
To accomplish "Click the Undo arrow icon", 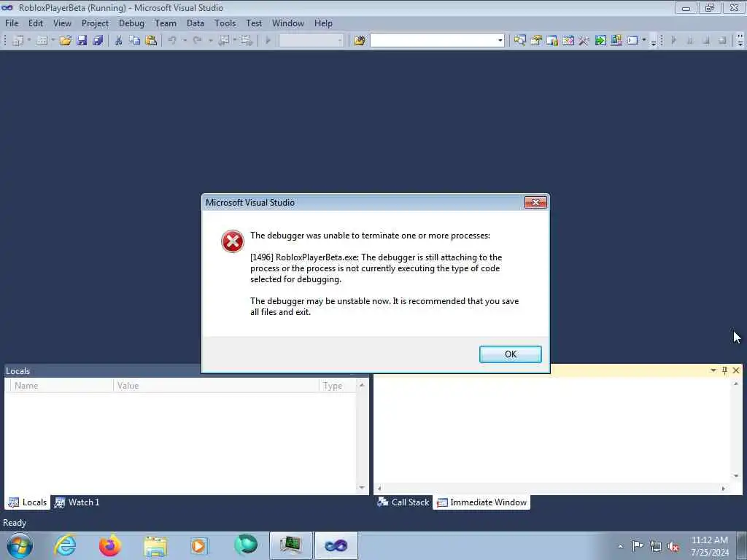I will pyautogui.click(x=172, y=41).
